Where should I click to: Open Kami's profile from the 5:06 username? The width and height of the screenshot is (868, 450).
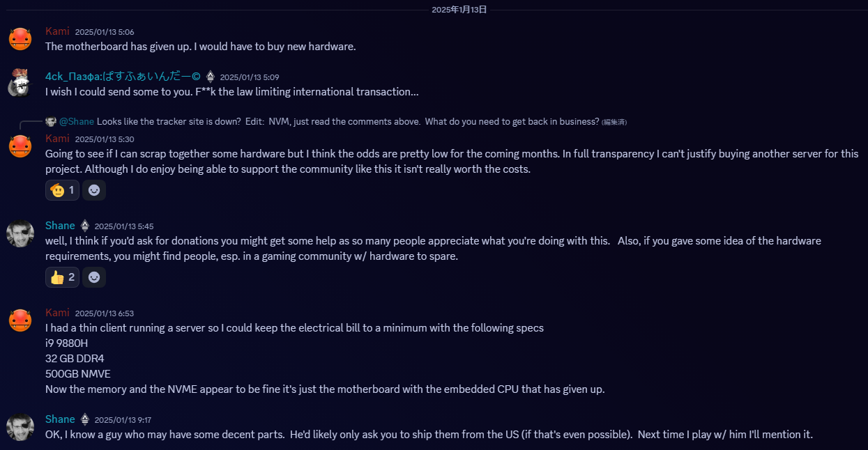pos(57,31)
